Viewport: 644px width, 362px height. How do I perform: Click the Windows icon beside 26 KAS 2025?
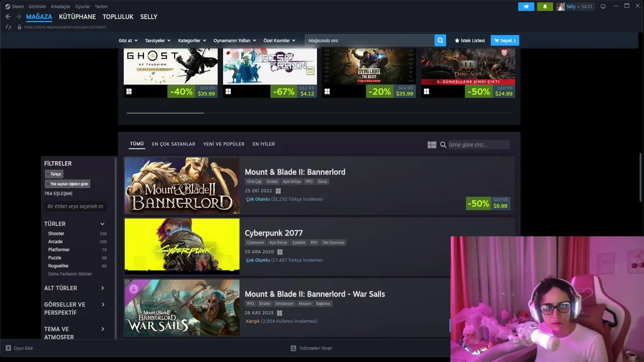[279, 313]
